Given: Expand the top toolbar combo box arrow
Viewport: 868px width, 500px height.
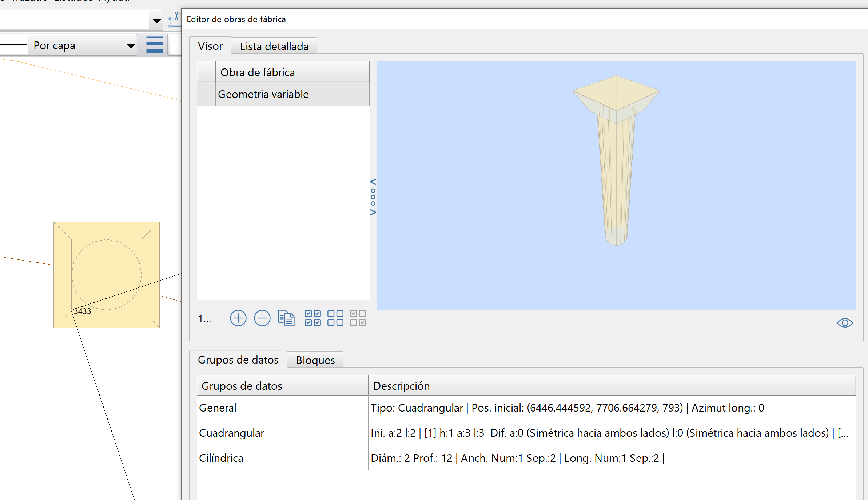Looking at the screenshot, I should [157, 21].
